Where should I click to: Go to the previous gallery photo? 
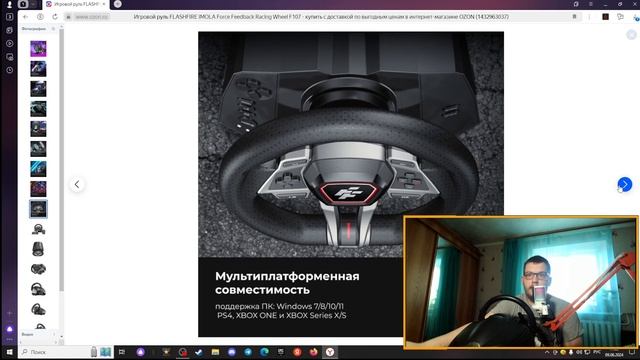coord(77,184)
